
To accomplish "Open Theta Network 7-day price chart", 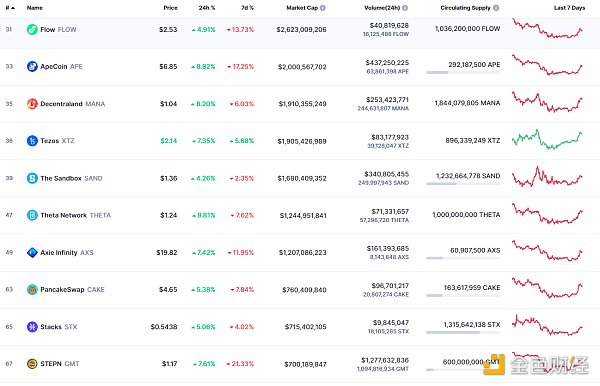I will [x=548, y=213].
